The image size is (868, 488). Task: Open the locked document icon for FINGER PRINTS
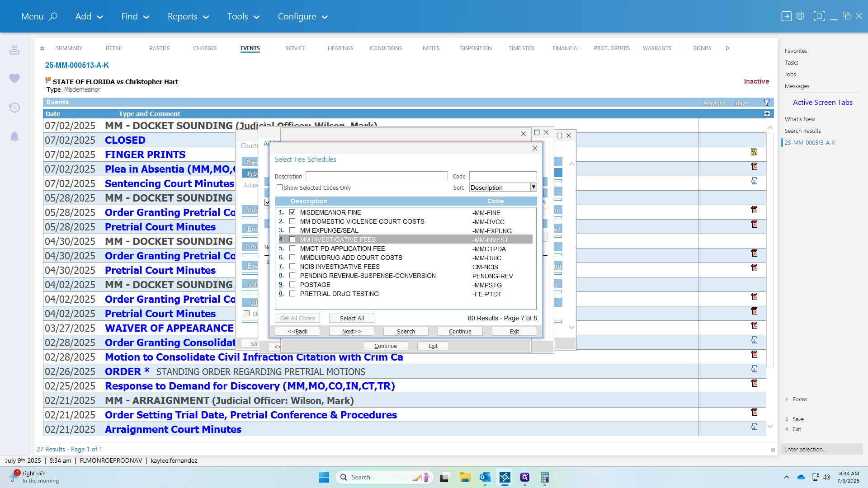754,152
